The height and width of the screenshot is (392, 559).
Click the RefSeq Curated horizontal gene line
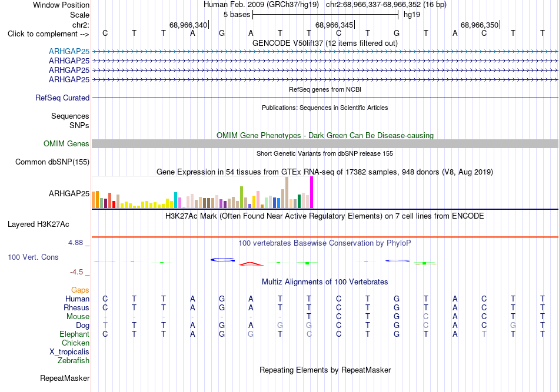click(325, 98)
